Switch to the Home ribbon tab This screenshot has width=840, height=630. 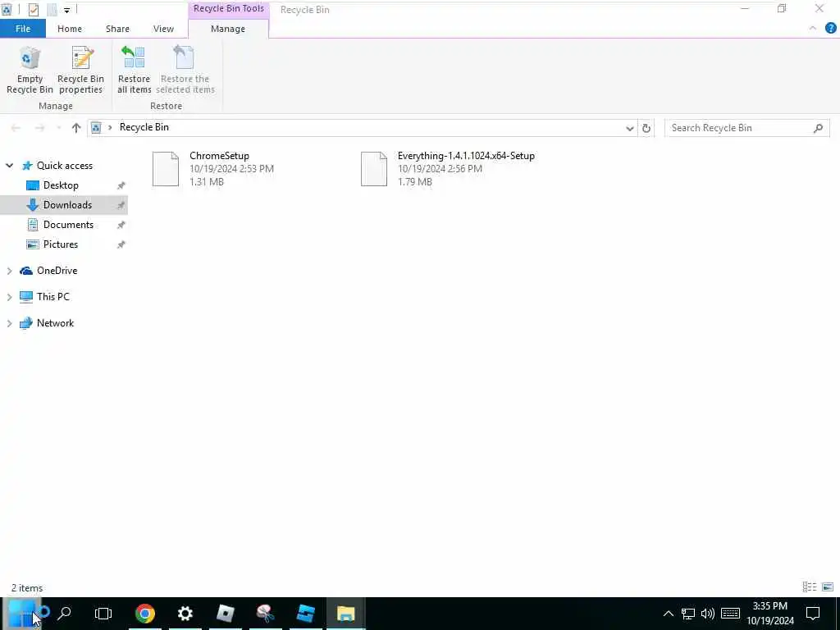coord(70,29)
